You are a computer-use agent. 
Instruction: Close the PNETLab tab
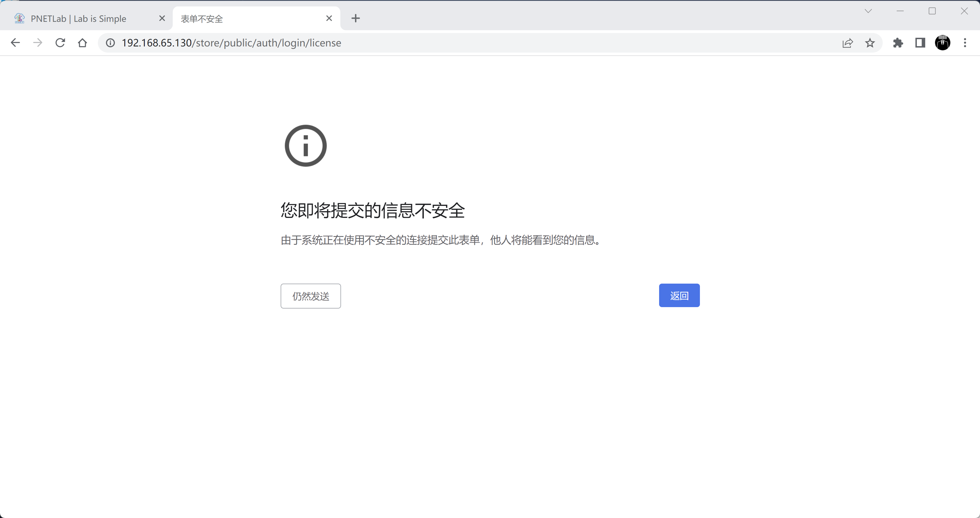[x=162, y=18]
